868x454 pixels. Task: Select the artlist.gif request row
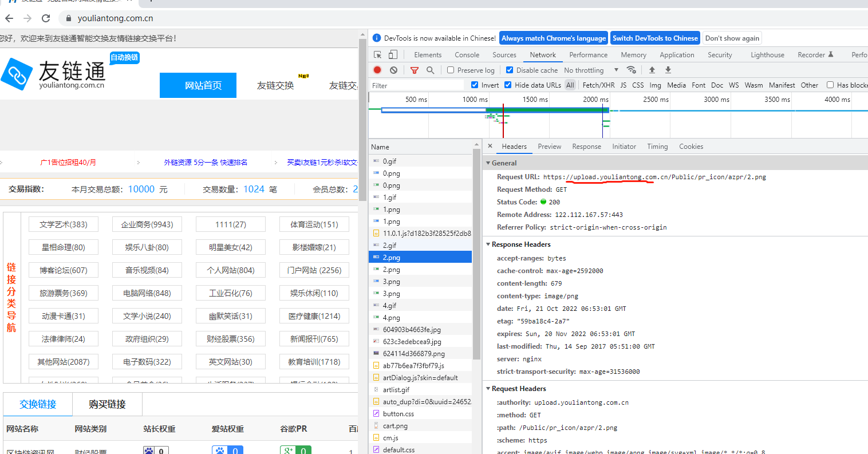[420, 389]
